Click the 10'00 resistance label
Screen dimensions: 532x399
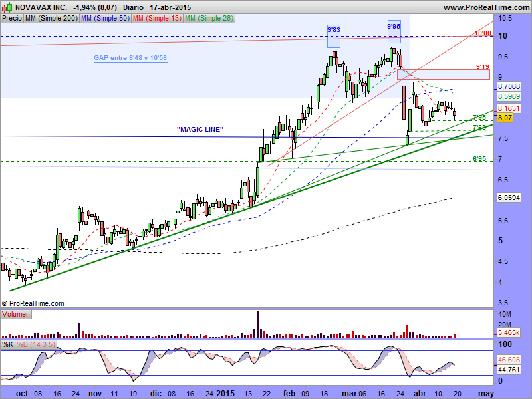(x=483, y=33)
